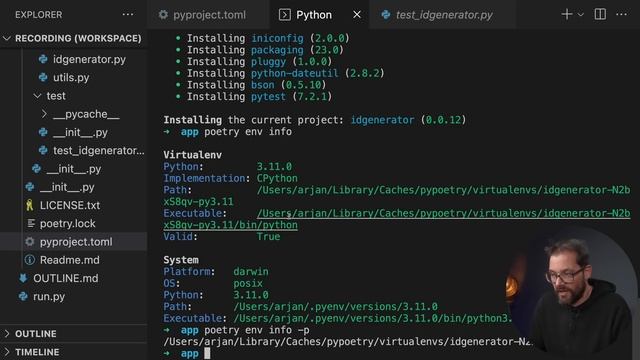Click 'pytest' in the installing list
The image size is (640, 360).
268,97
